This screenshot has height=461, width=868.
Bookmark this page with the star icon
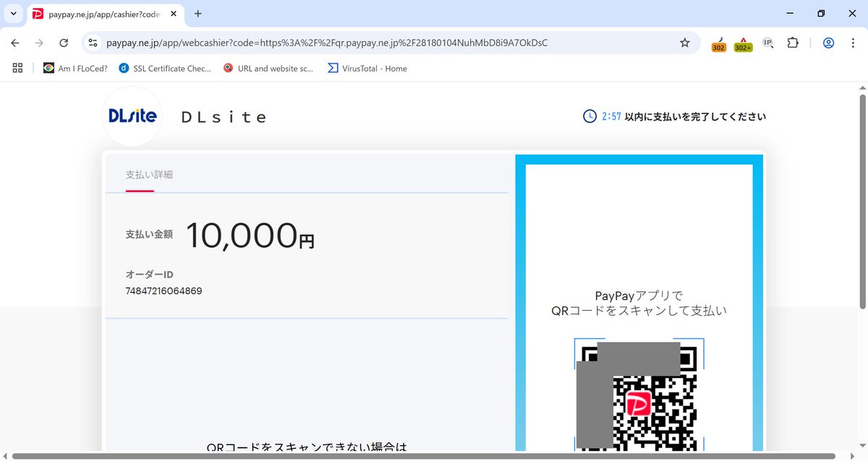(x=684, y=43)
